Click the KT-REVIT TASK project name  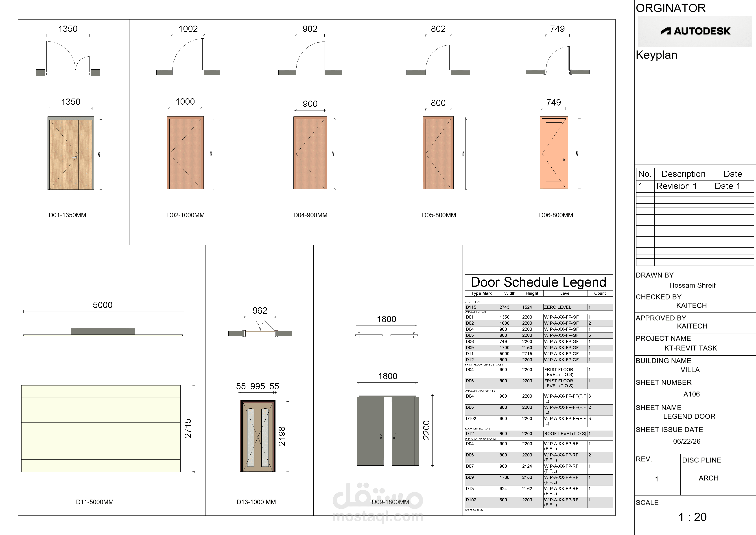coord(690,348)
